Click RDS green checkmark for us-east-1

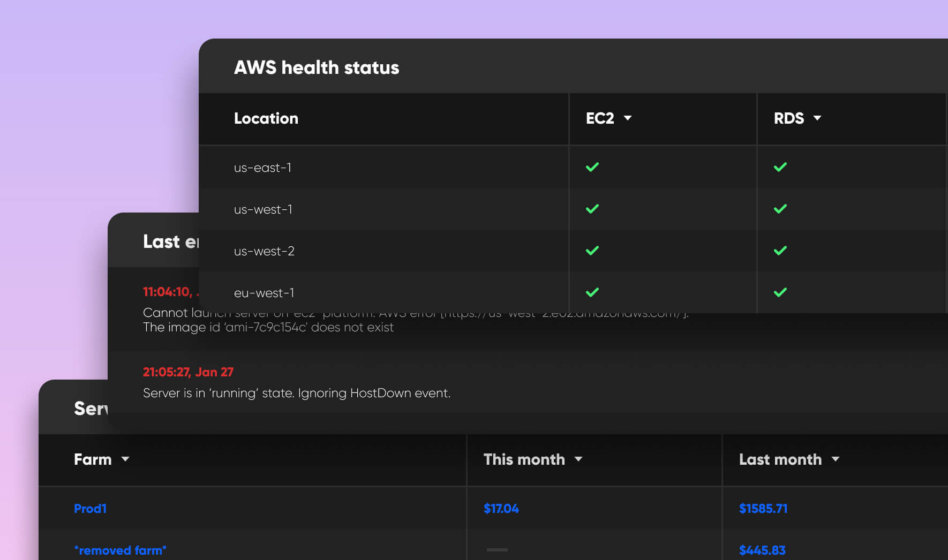(x=780, y=167)
